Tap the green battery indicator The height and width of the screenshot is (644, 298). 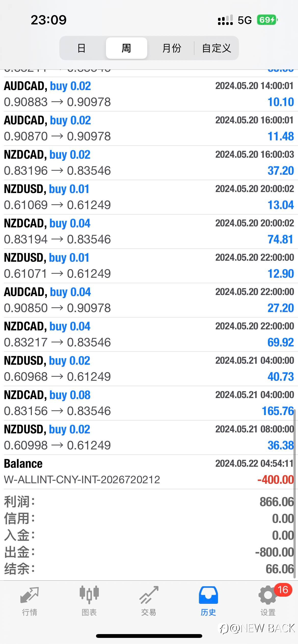tap(267, 20)
